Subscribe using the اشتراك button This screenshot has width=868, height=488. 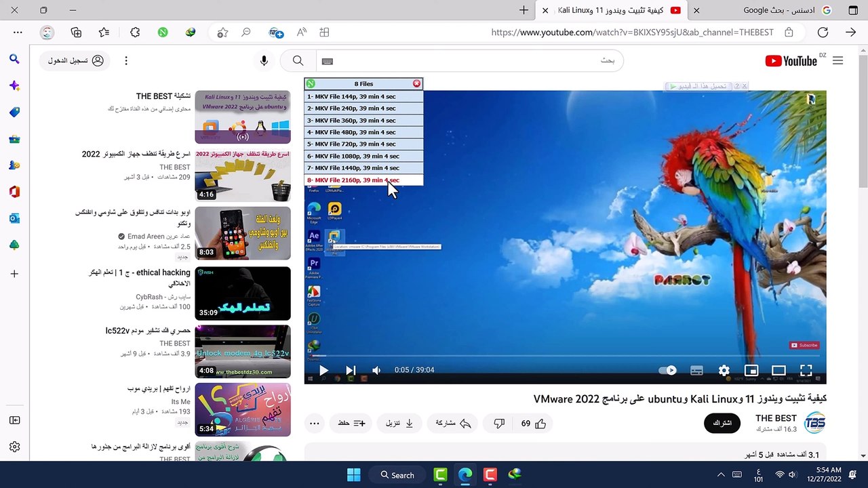722,424
